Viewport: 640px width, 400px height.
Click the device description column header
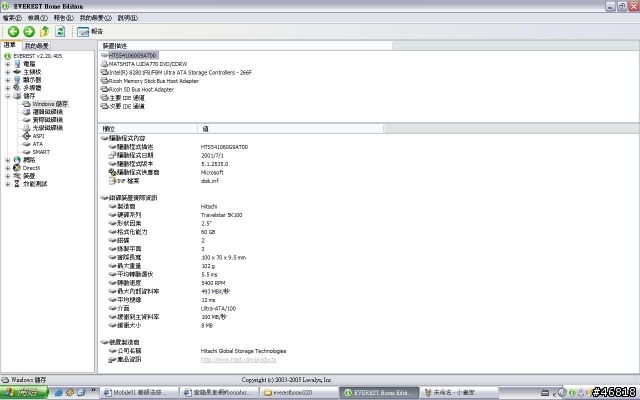[x=245, y=46]
